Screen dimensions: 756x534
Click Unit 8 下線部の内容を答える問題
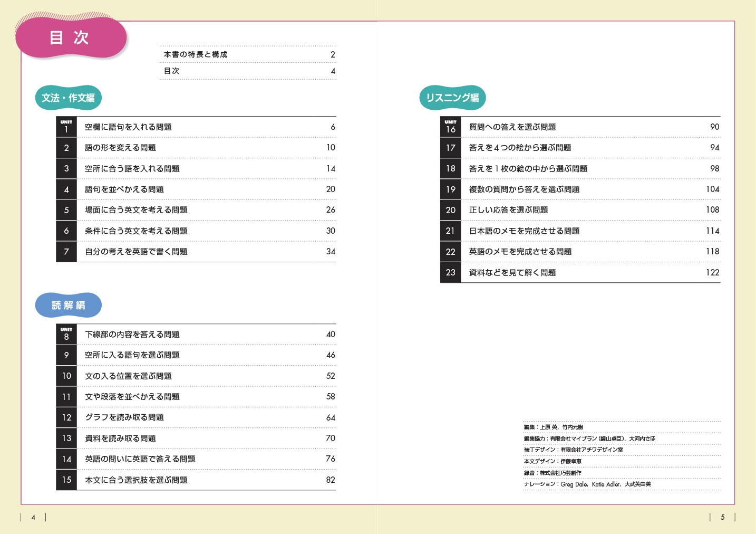[x=196, y=335]
